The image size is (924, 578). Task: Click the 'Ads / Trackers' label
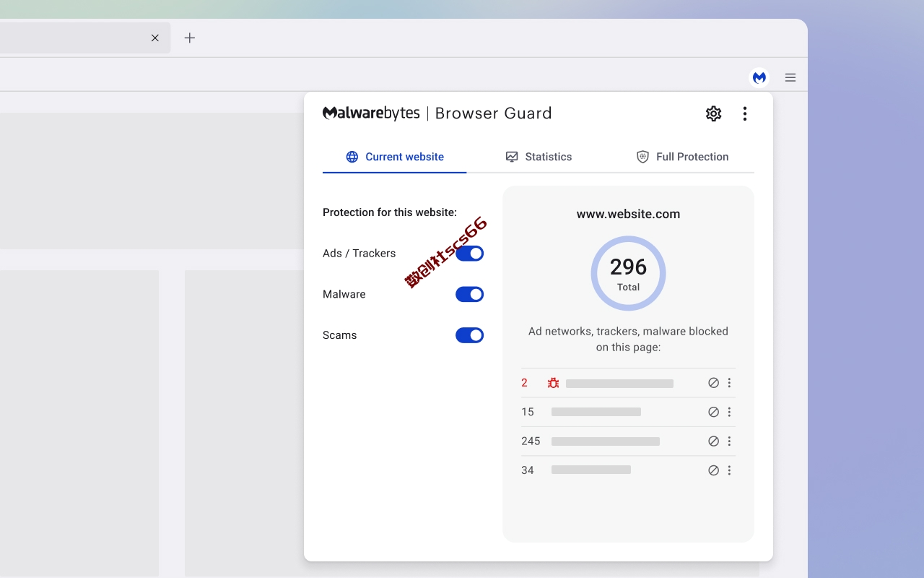[x=359, y=254]
